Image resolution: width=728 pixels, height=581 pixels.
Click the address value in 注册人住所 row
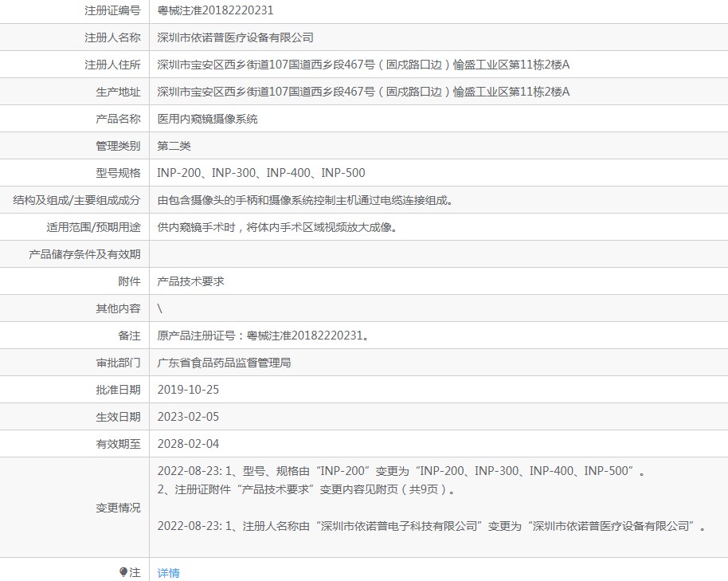pyautogui.click(x=363, y=65)
